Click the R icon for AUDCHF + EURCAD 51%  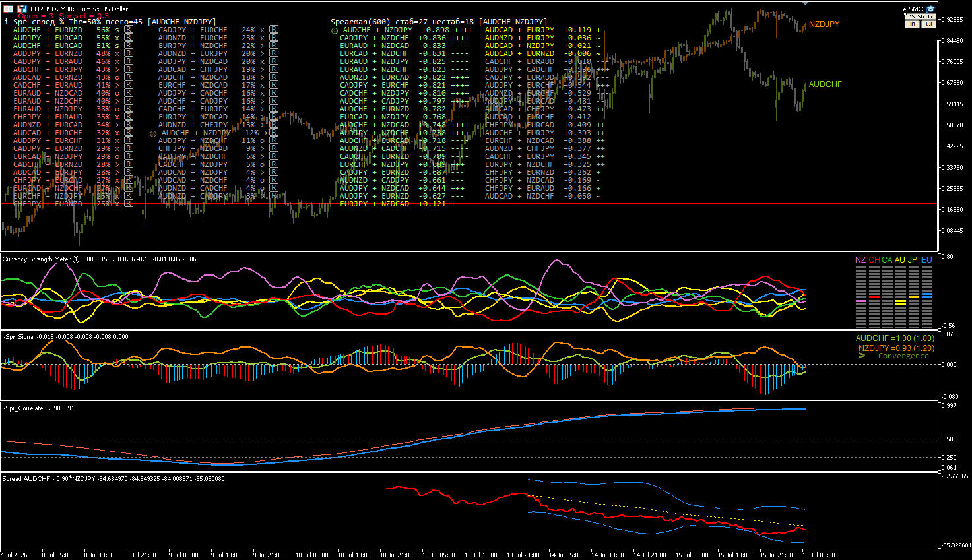click(129, 46)
